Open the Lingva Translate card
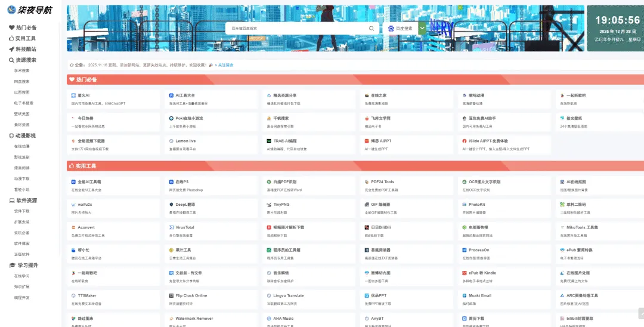Viewport: 644px width, 327px height. click(309, 299)
